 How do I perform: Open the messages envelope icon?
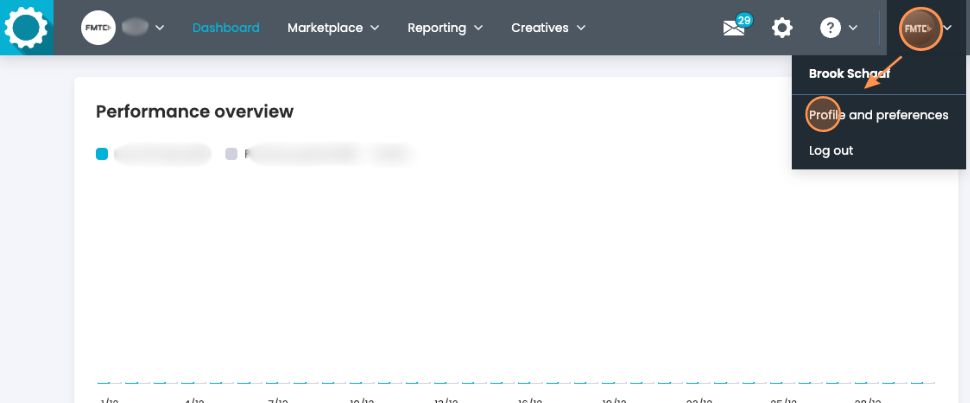[735, 29]
